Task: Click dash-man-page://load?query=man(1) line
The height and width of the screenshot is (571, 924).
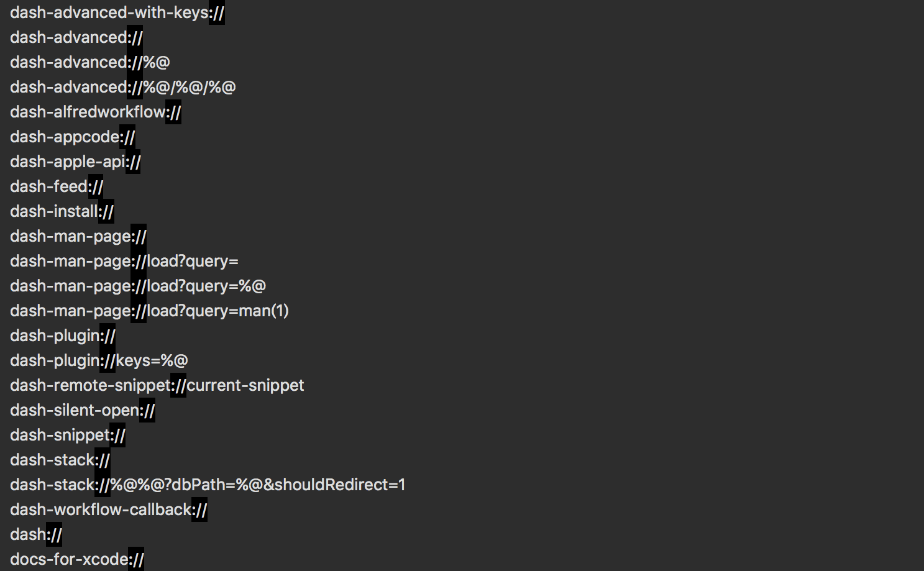Action: [149, 311]
